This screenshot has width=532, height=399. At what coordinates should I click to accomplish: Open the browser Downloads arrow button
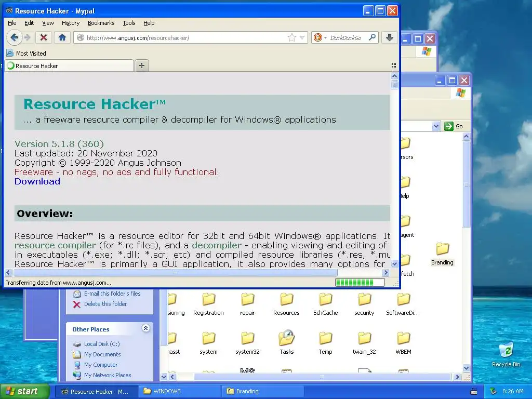390,37
